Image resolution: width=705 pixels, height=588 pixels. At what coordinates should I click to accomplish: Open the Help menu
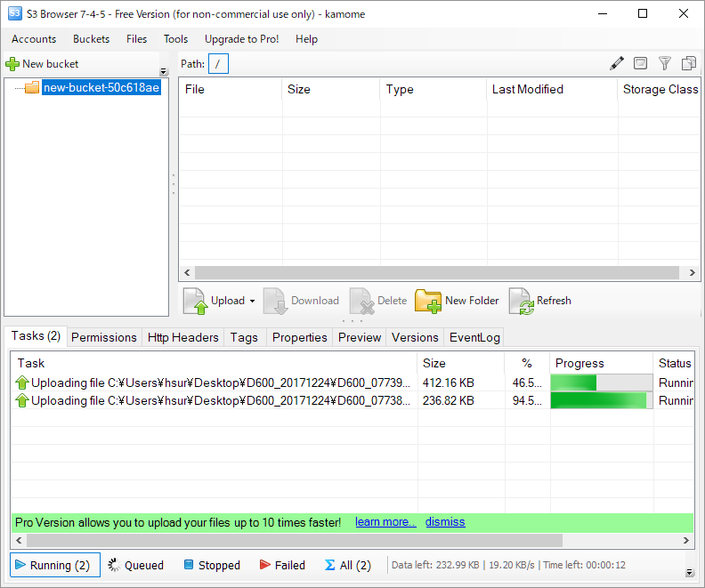pos(306,39)
